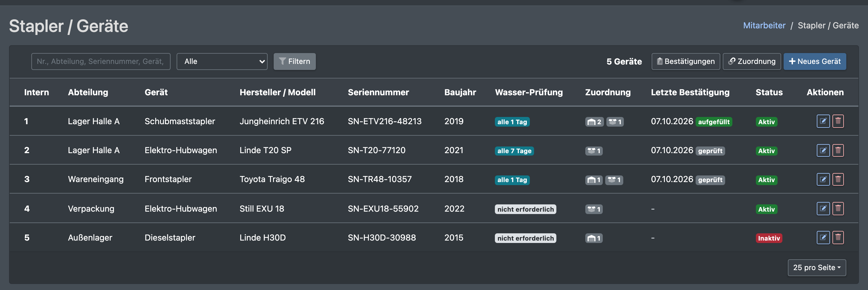
Task: Click the people assignment badge for Linde T20 SP
Action: [x=594, y=151]
